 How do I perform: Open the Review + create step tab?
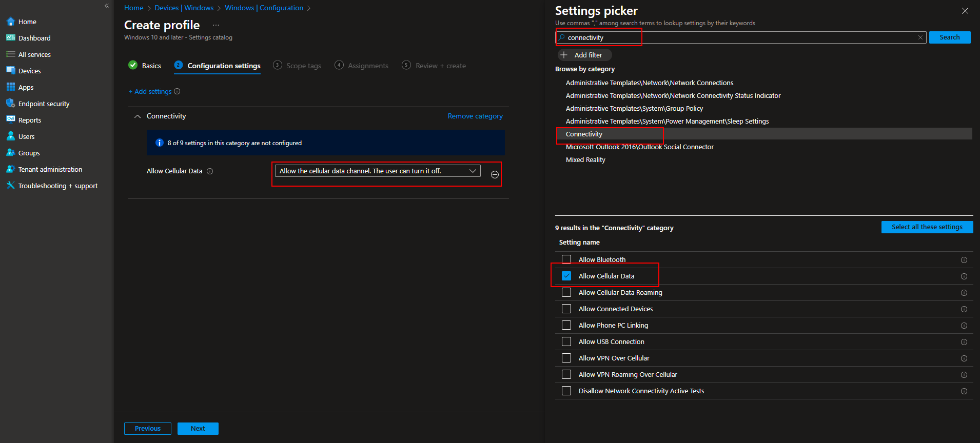434,66
